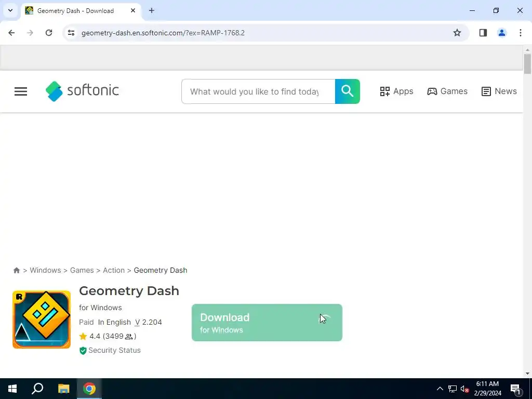Follow the Action breadcrumb link

pyautogui.click(x=114, y=270)
